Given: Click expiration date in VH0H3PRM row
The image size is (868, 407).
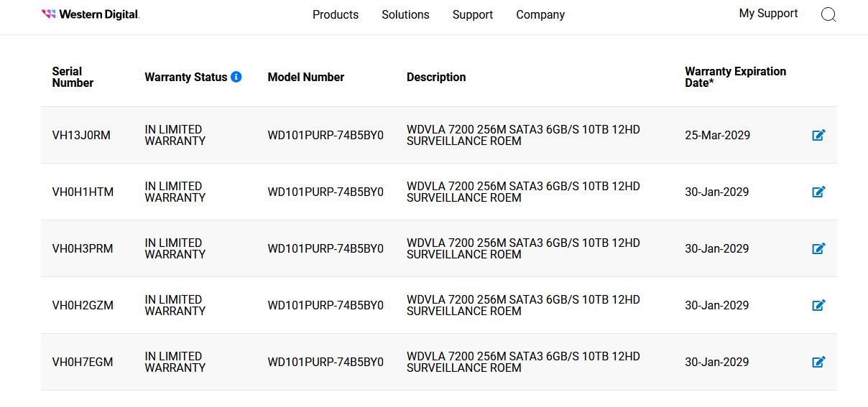Looking at the screenshot, I should [x=716, y=248].
